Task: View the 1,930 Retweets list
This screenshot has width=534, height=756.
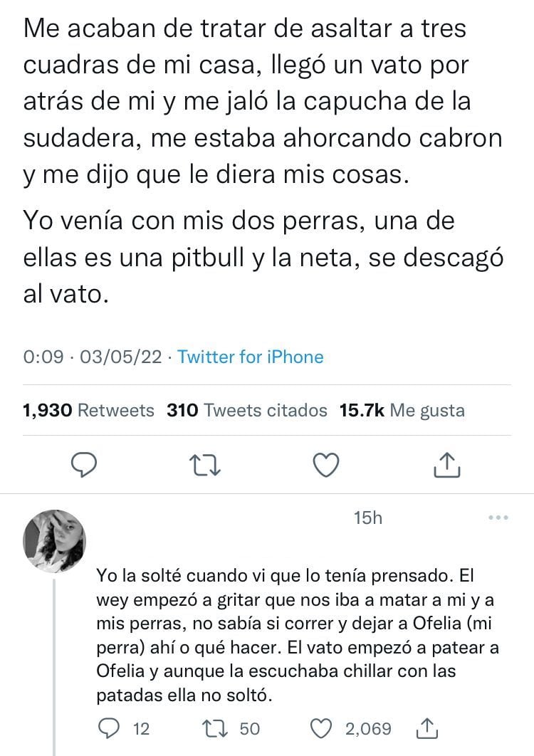Action: (x=89, y=411)
